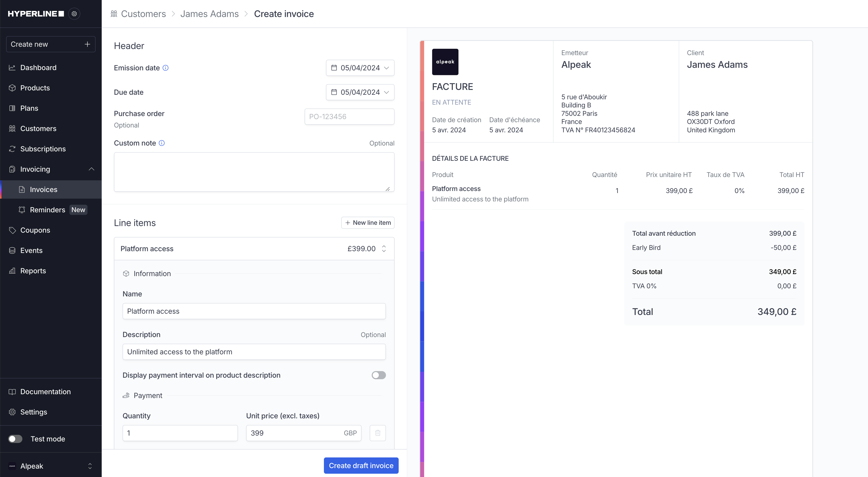The width and height of the screenshot is (868, 477).
Task: Collapse the Invoicing menu section
Action: (91, 169)
